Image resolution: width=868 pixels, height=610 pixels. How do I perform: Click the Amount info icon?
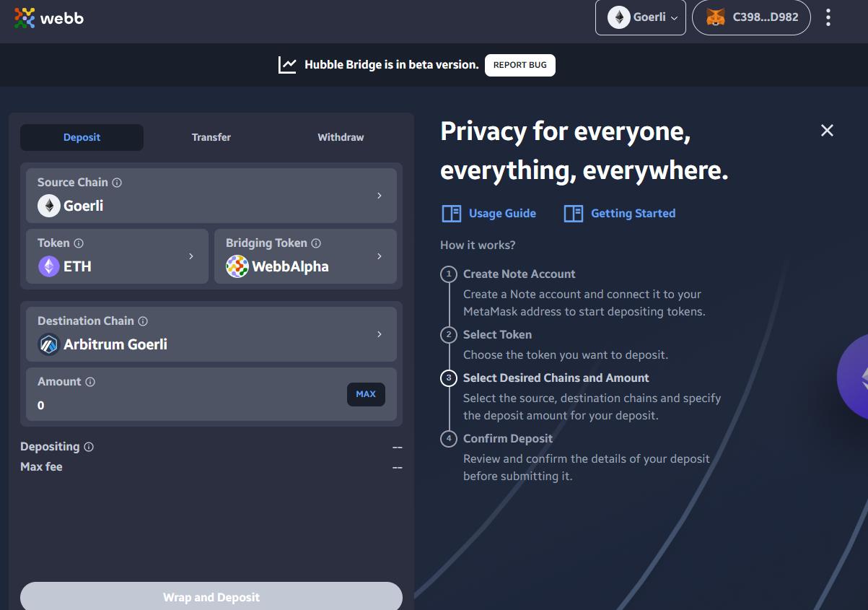90,382
